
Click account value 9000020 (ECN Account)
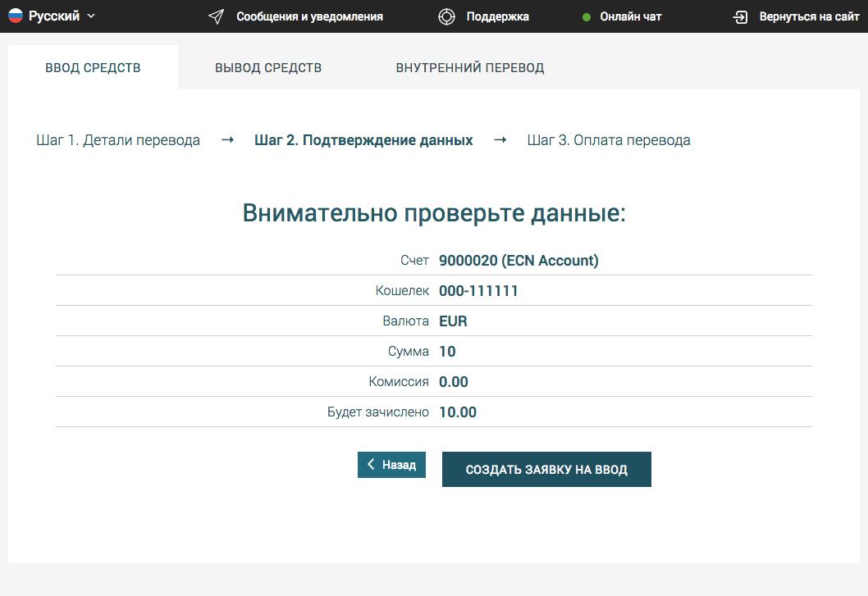(519, 260)
